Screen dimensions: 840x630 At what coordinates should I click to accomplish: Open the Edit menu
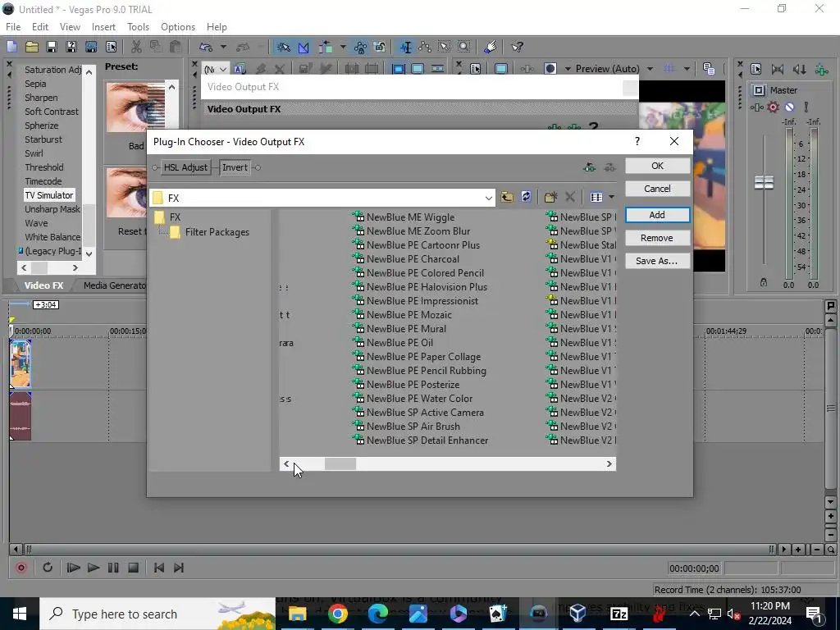point(40,27)
